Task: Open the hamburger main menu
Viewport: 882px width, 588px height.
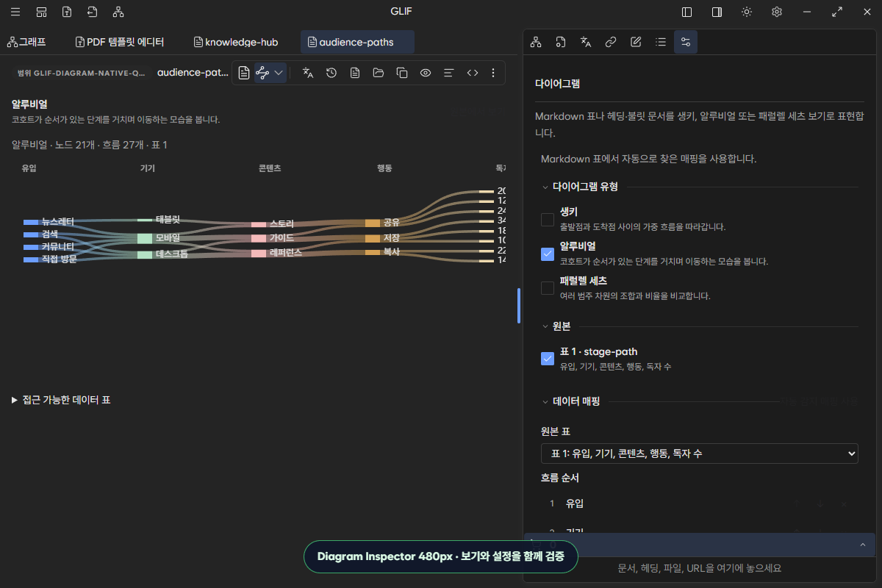Action: click(x=15, y=12)
